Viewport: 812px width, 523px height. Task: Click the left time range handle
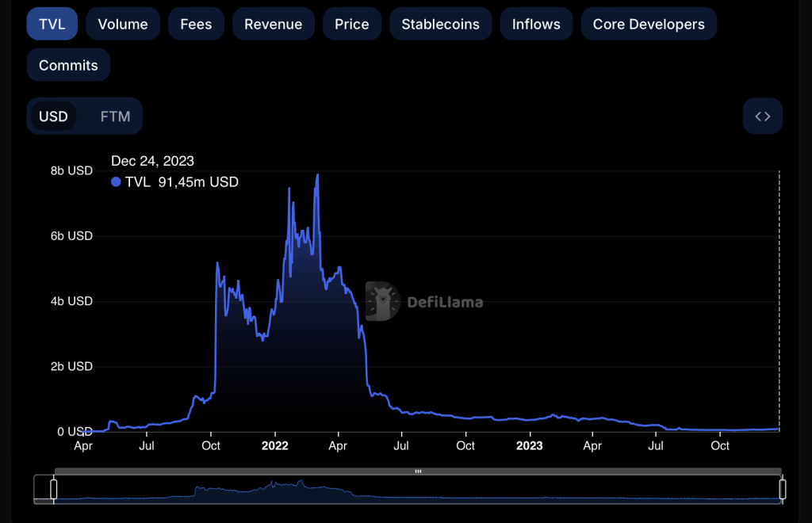point(54,489)
